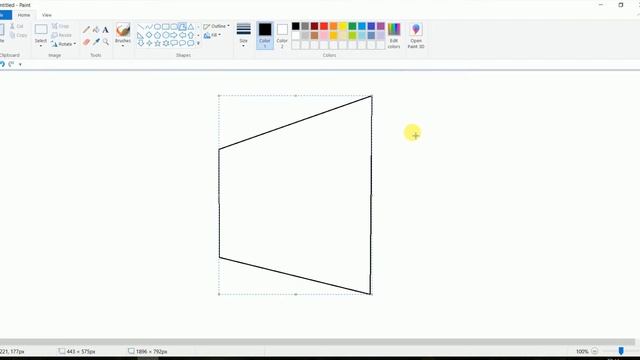Open the Customize Quick Access Toolbar arrow

click(20, 64)
